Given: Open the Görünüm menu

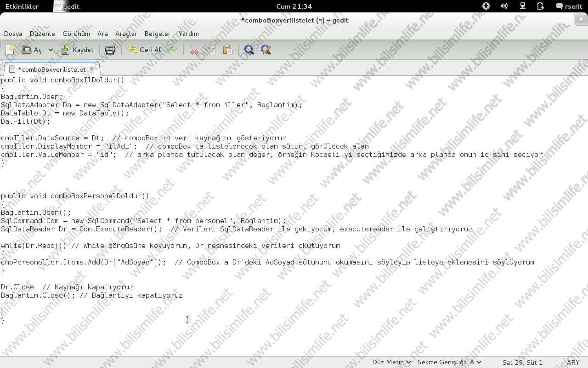Looking at the screenshot, I should [76, 34].
